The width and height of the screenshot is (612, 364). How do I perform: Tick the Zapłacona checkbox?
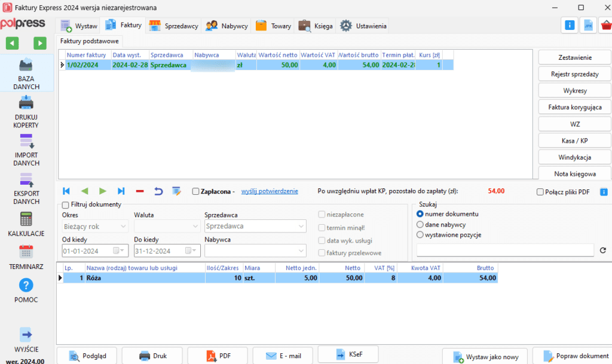coord(195,192)
